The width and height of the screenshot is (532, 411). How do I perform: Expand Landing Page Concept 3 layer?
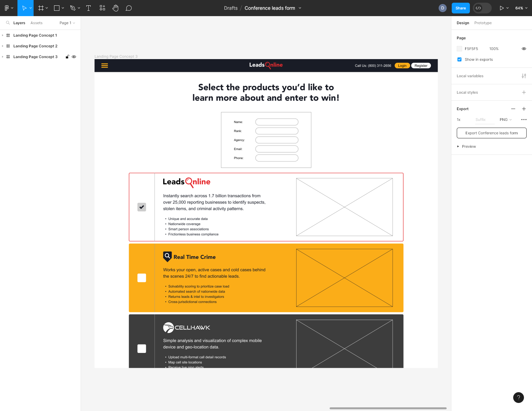[x=3, y=57]
